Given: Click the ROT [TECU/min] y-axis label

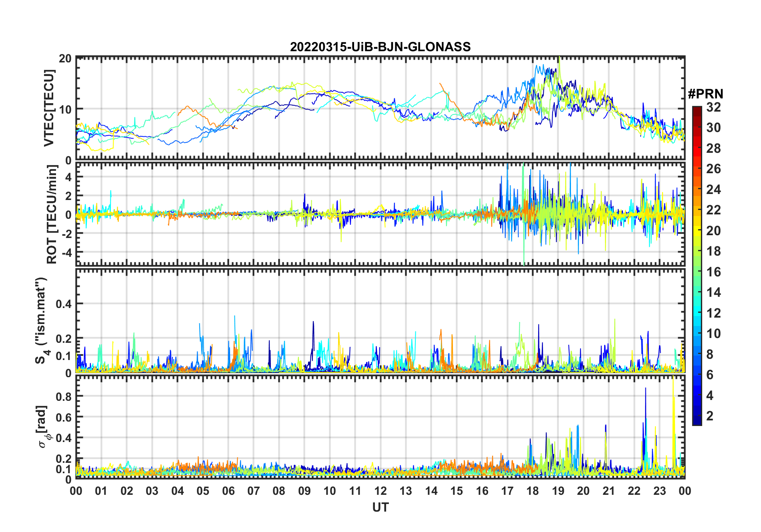Looking at the screenshot, I should (x=52, y=214).
